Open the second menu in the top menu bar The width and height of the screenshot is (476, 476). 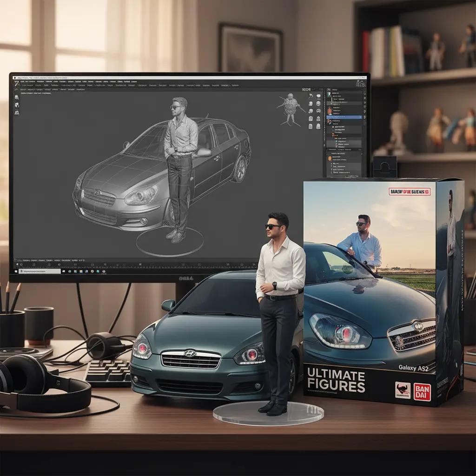30,82
